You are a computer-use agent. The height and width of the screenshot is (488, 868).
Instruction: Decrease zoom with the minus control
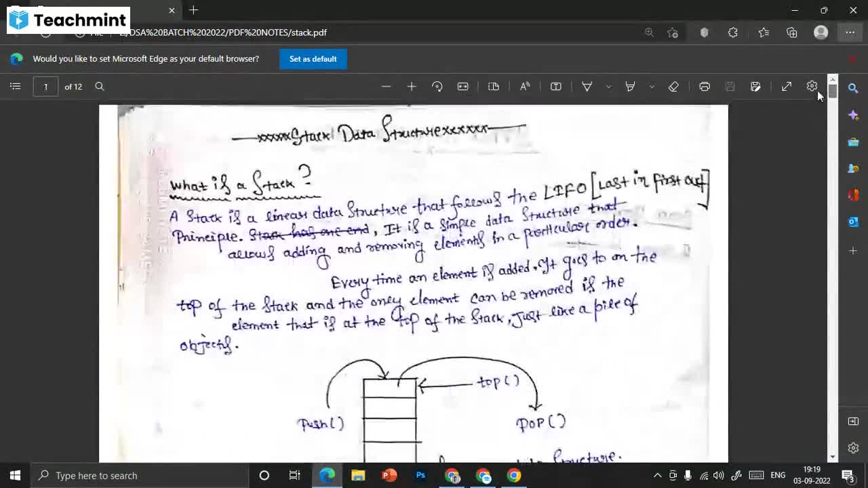point(386,86)
